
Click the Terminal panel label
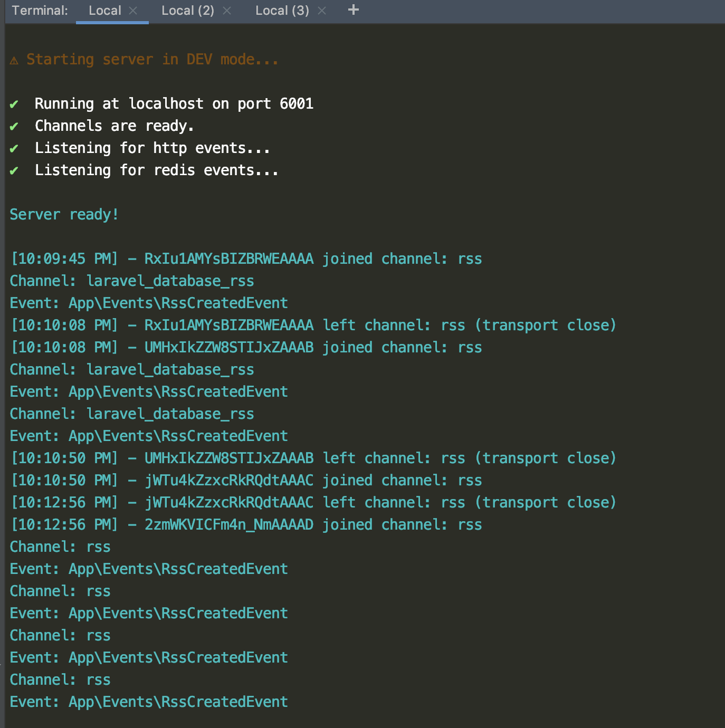pos(40,11)
